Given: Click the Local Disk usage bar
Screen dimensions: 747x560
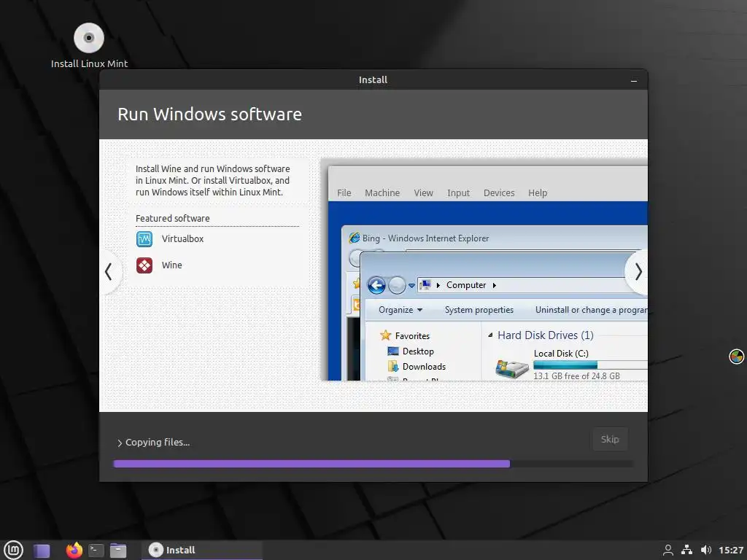Looking at the screenshot, I should point(589,365).
